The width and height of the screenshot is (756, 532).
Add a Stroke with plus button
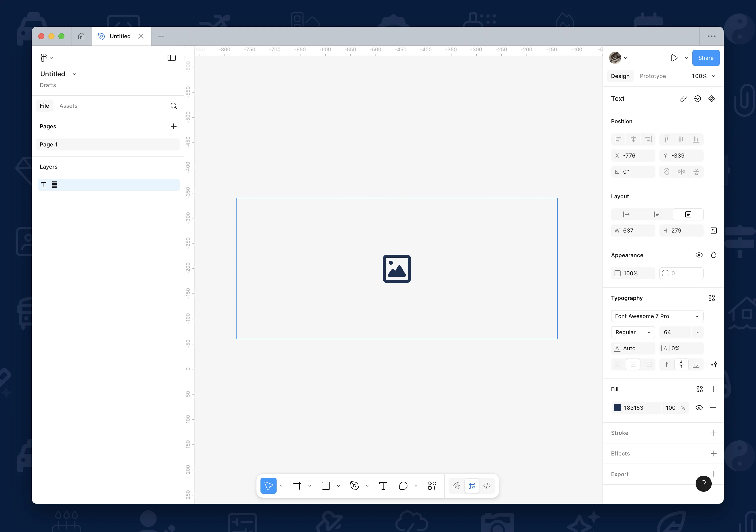[x=713, y=433]
